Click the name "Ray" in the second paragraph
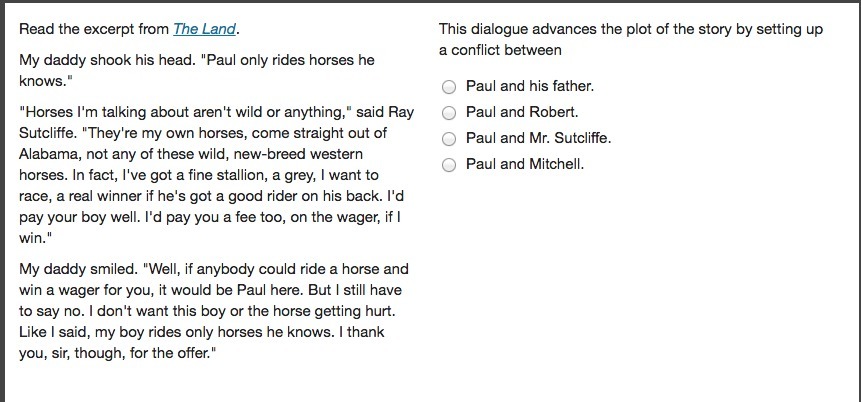This screenshot has height=402, width=861. coord(401,113)
